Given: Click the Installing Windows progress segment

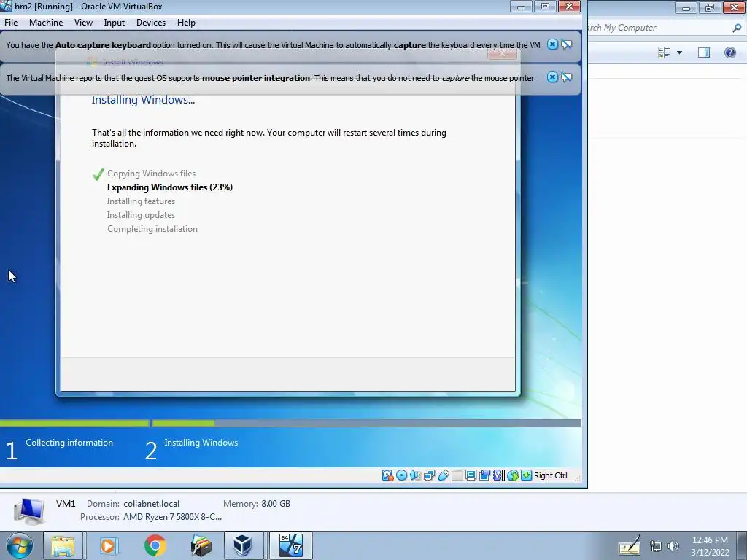Looking at the screenshot, I should point(366,423).
